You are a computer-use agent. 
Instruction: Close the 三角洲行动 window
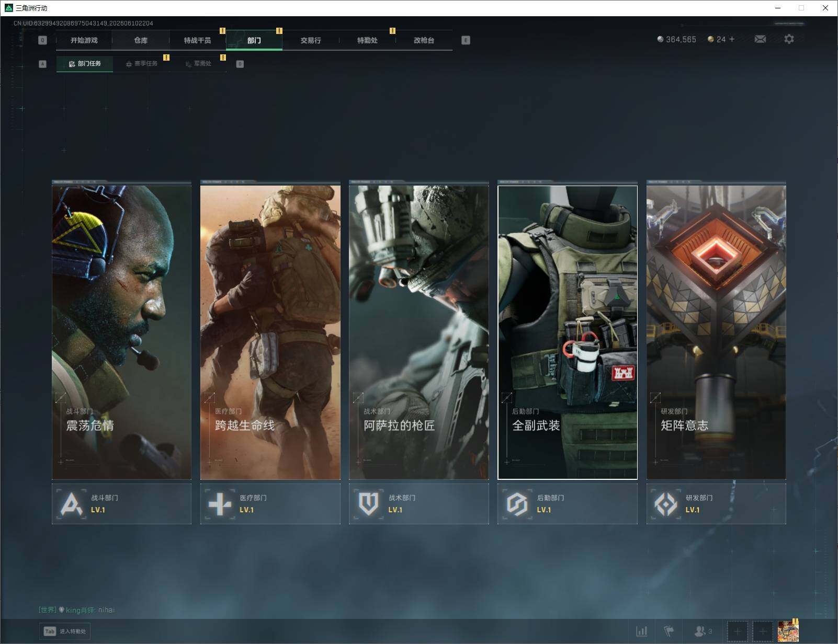825,8
